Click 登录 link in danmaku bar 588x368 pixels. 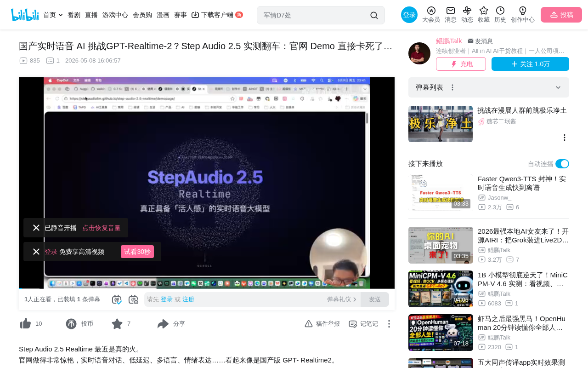coord(167,299)
